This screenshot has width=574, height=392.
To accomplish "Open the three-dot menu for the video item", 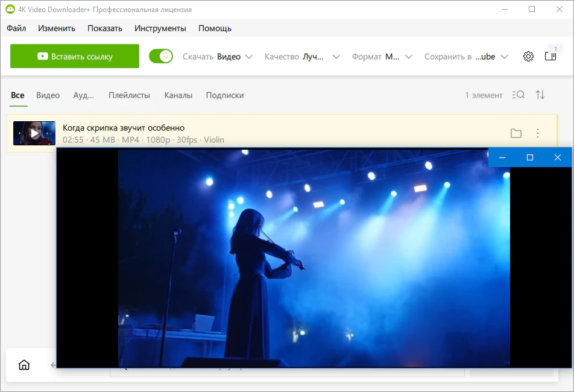I will [x=537, y=133].
